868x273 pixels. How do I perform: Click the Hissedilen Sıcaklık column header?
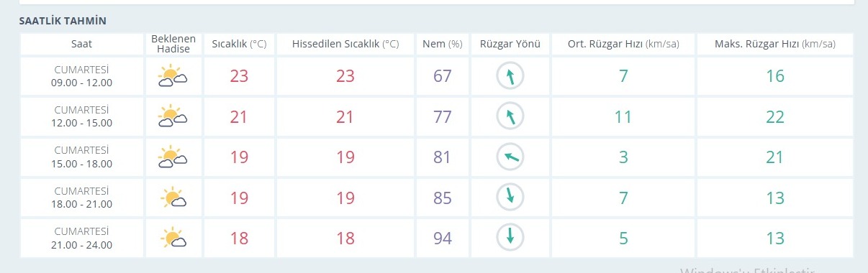pyautogui.click(x=345, y=44)
